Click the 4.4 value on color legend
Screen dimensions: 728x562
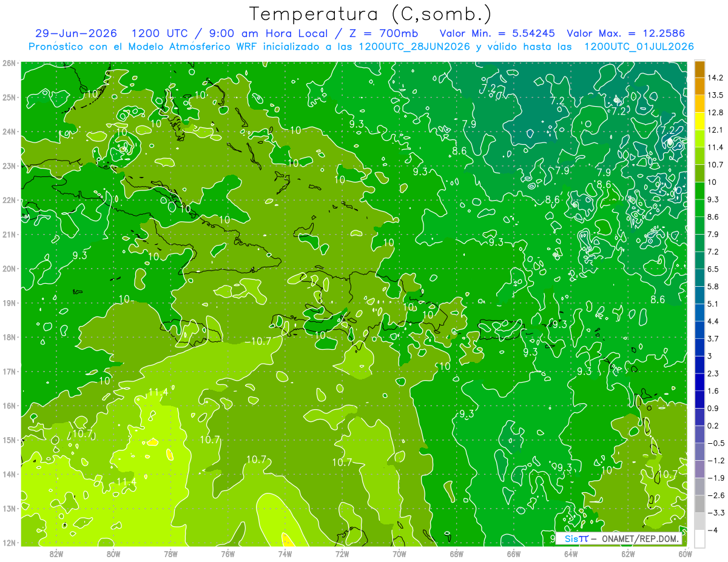click(x=713, y=321)
